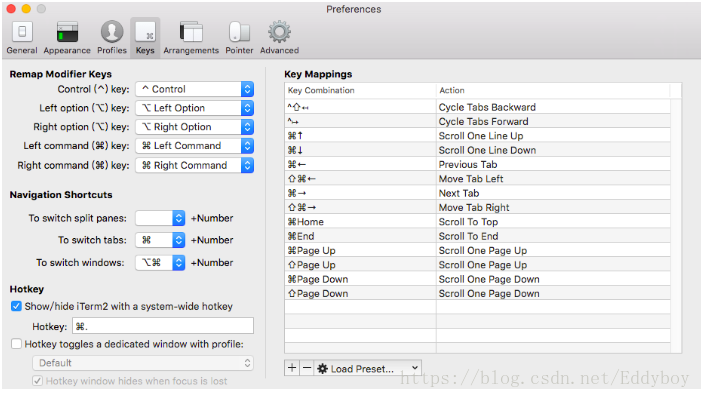Select the Scroll One Line Down row

coord(477,150)
